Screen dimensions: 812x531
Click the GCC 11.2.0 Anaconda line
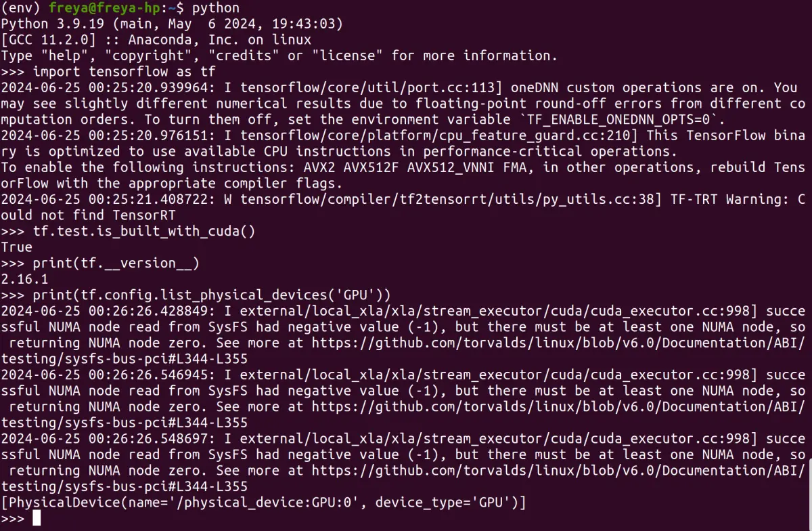click(x=156, y=40)
